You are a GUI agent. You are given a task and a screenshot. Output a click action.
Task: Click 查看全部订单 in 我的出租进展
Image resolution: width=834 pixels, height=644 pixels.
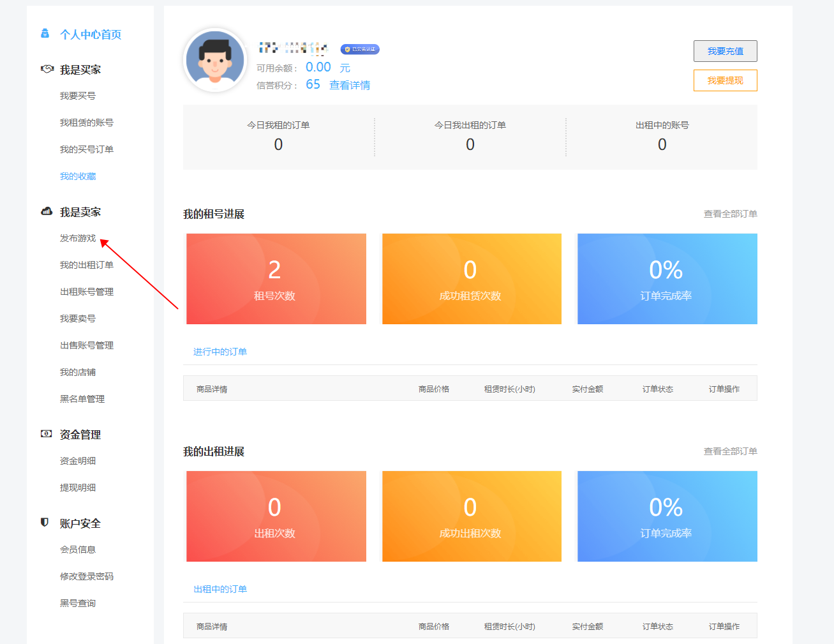[x=731, y=451]
